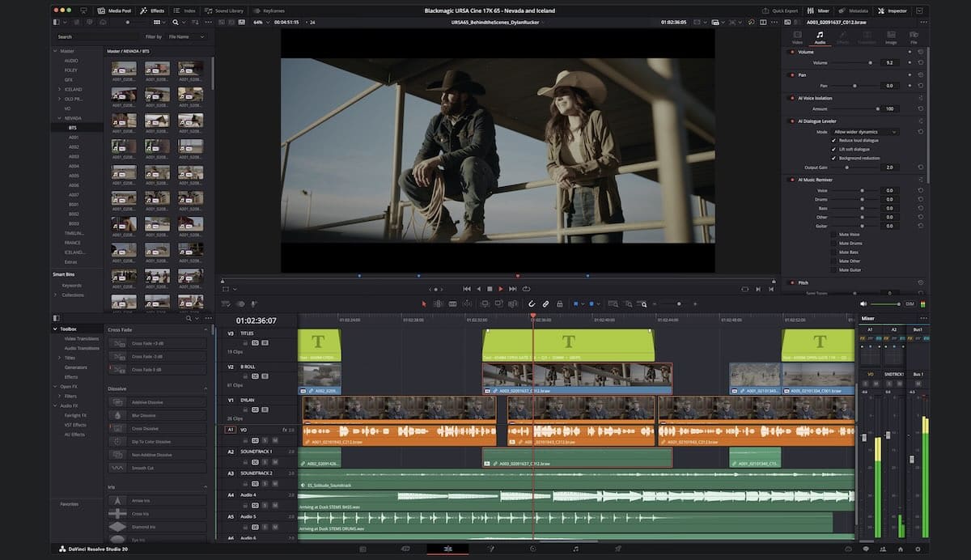Viewport: 971px width, 560px height.
Task: Select the arrow selection tool in timeline toolbar
Action: click(x=423, y=304)
